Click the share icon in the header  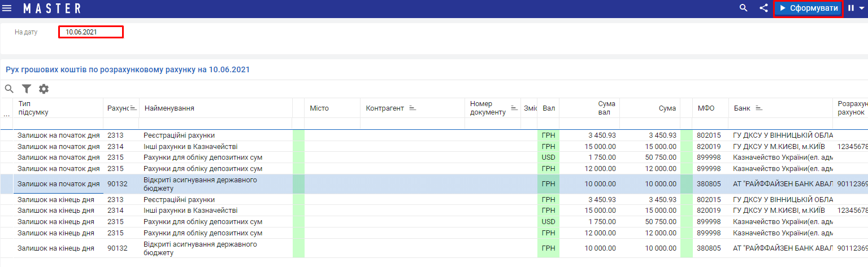pyautogui.click(x=763, y=8)
